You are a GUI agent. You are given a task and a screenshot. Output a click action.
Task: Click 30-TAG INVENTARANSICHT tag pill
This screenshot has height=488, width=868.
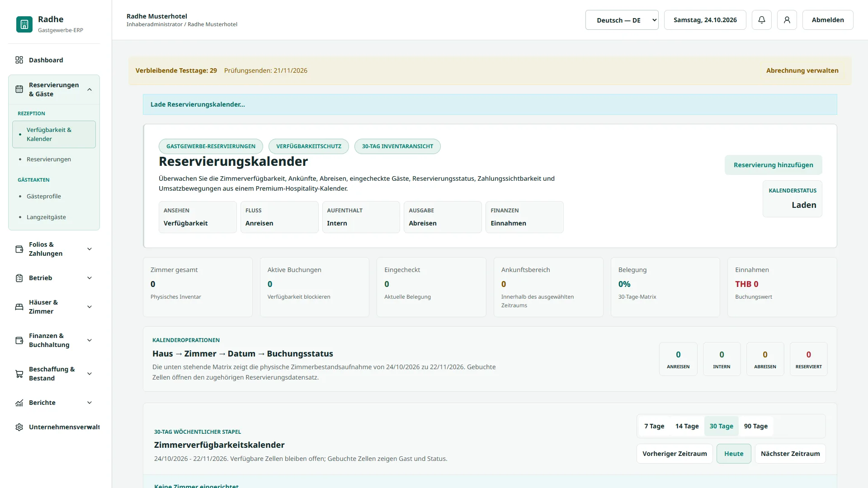[x=397, y=146]
